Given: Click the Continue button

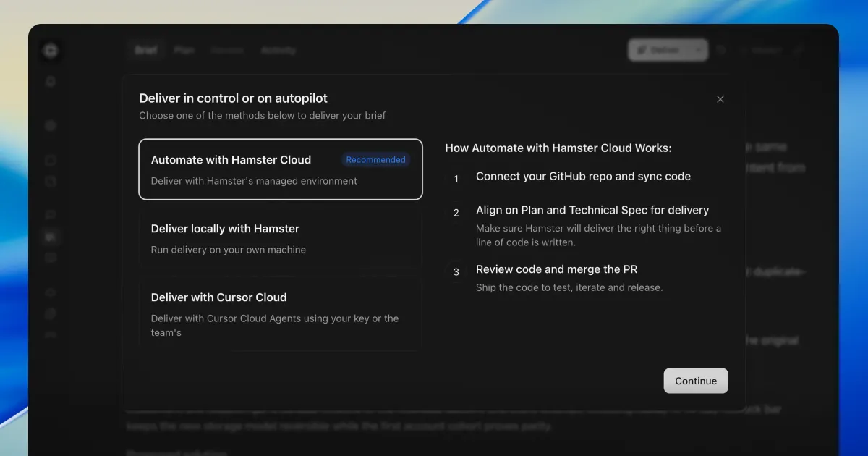Looking at the screenshot, I should 696,381.
